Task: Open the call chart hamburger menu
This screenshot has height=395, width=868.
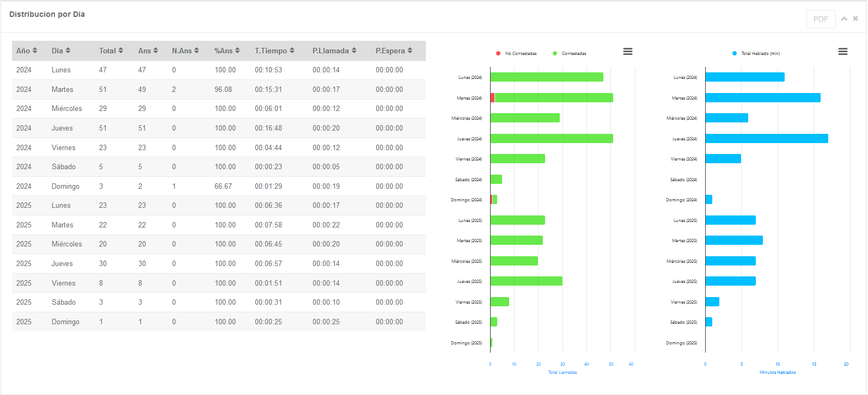Action: point(627,51)
